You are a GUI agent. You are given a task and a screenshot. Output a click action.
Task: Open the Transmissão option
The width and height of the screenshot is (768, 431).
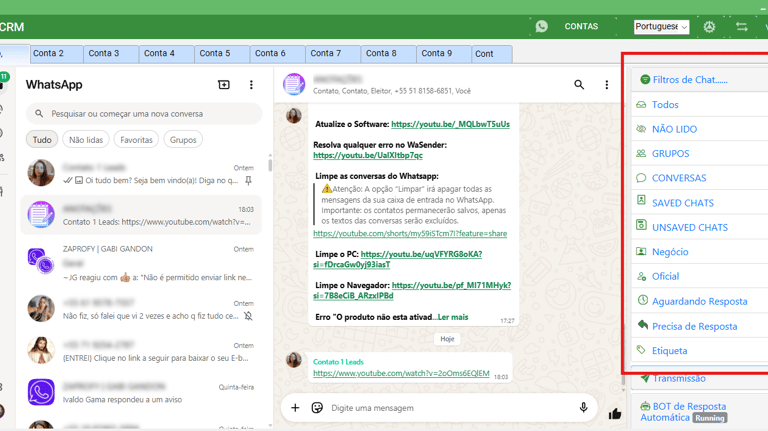tap(679, 378)
